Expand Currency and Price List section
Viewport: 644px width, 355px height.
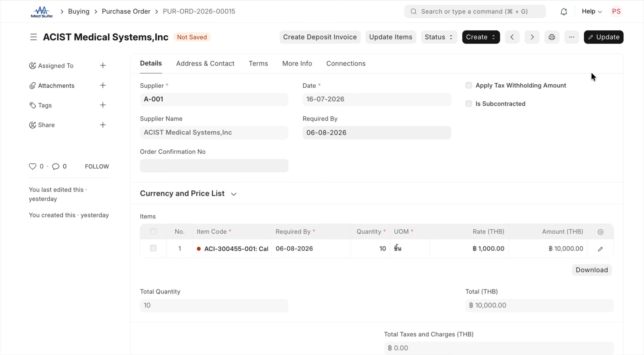[x=188, y=193]
